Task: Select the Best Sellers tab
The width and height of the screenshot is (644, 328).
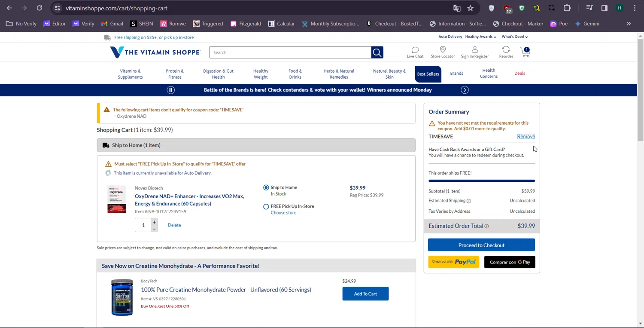Action: tap(428, 74)
